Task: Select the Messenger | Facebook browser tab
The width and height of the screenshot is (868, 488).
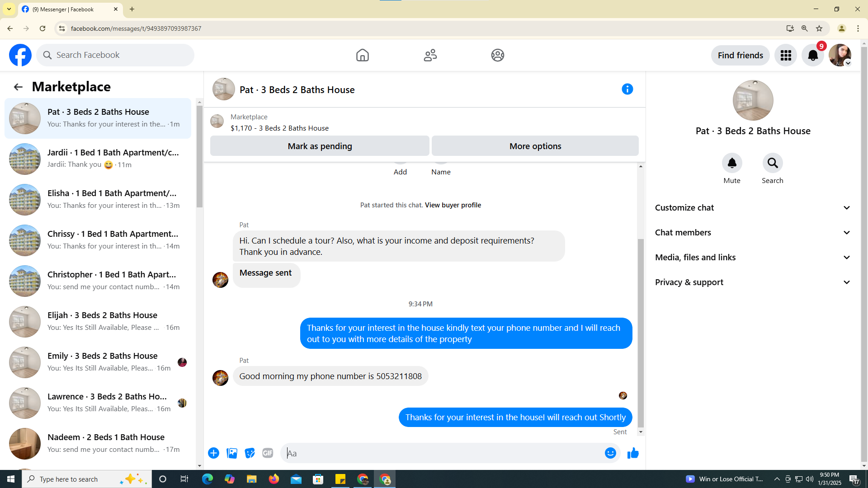Action: (71, 9)
